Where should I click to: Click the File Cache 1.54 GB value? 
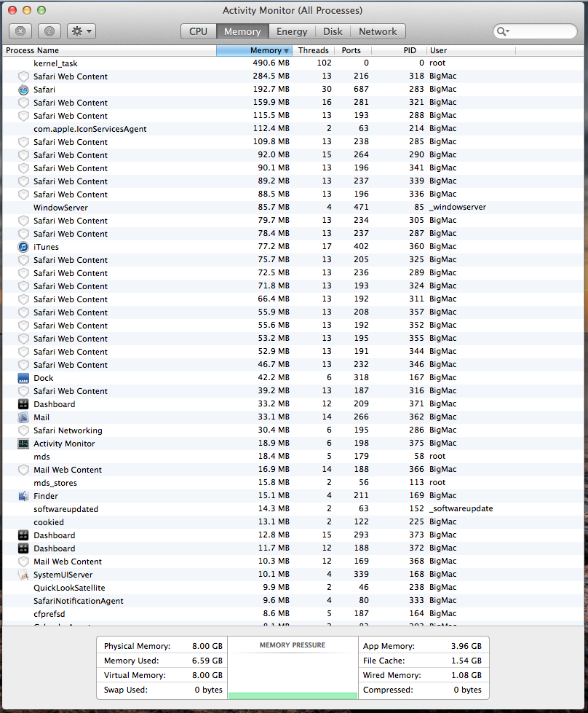point(466,661)
